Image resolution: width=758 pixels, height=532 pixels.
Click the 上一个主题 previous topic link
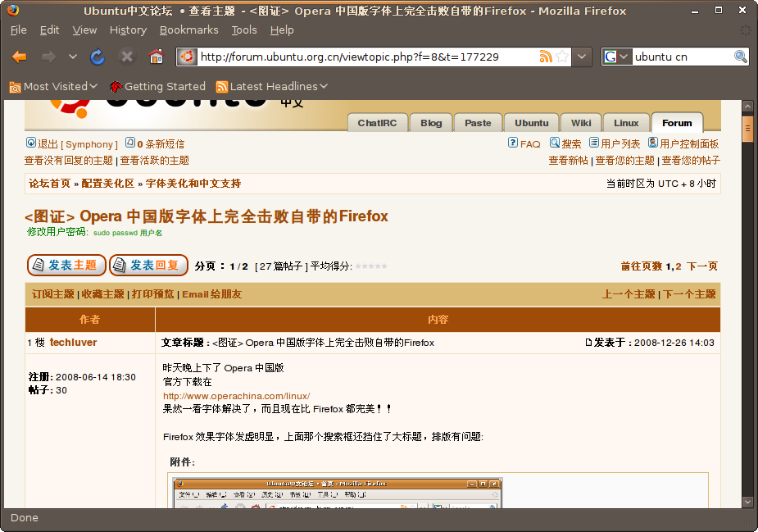[629, 294]
